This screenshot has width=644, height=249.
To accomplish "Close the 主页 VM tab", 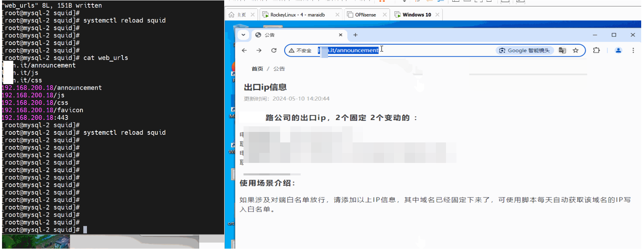I will click(252, 14).
